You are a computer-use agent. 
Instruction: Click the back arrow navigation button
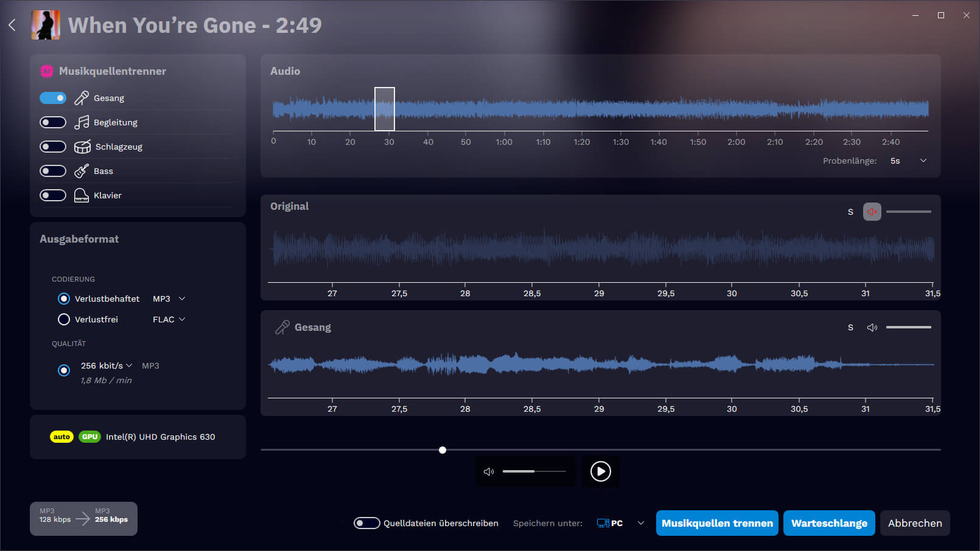(x=12, y=25)
